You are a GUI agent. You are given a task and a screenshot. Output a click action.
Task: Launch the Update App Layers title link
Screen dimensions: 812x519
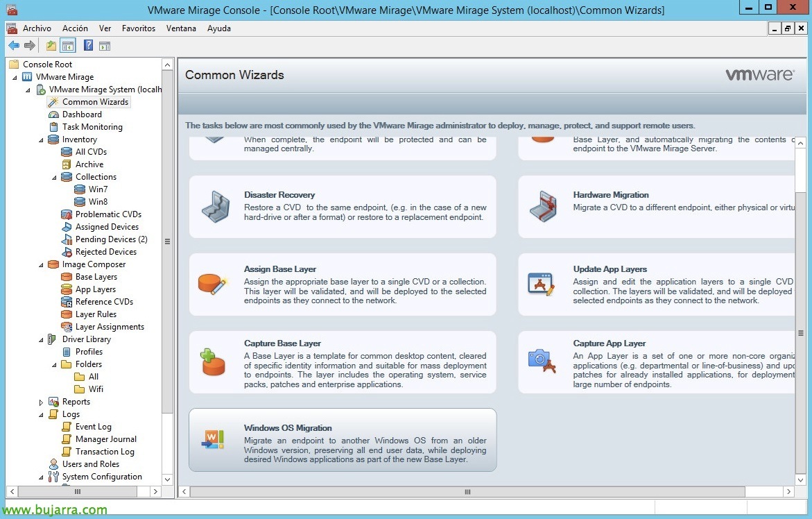pyautogui.click(x=610, y=269)
